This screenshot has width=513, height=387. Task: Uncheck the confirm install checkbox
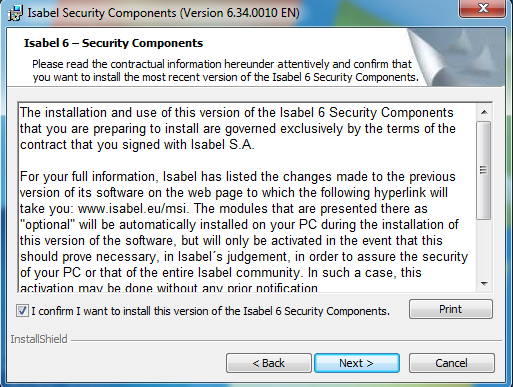[x=22, y=311]
